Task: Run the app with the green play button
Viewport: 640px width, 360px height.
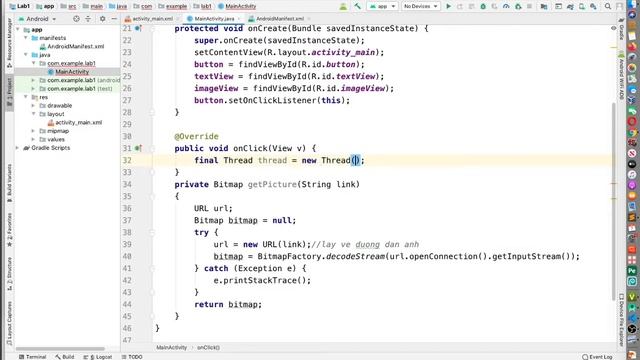Action: [448, 6]
